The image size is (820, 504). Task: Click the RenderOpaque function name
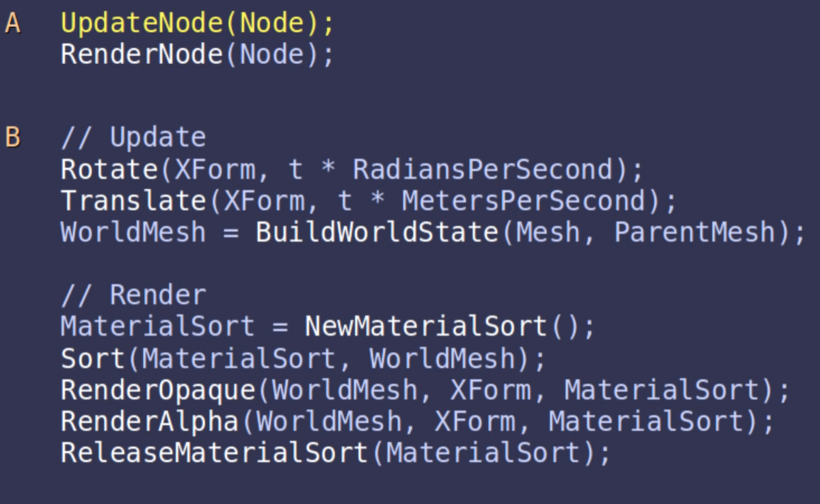click(x=158, y=390)
